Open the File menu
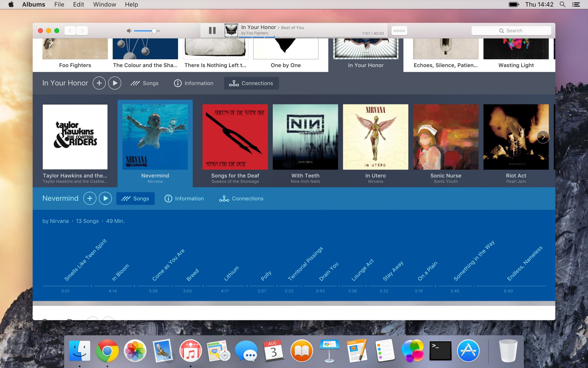Viewport: 588px width, 368px height. click(59, 4)
